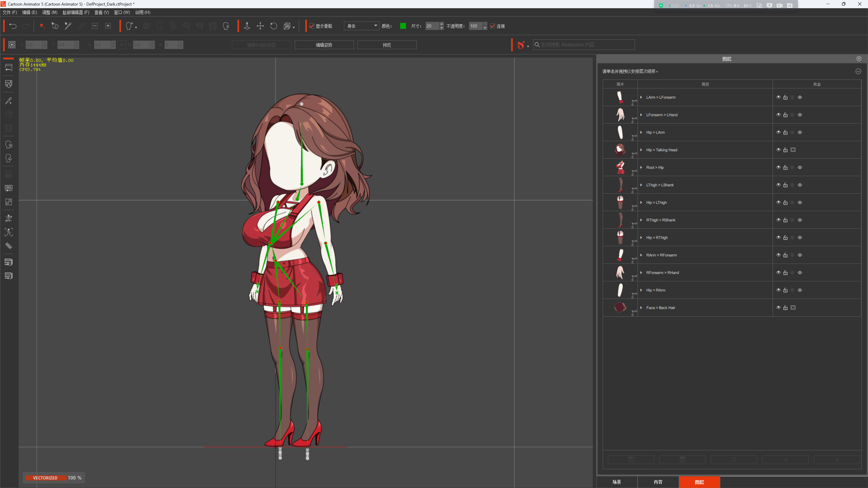
Task: Open the Reallusion content store icon
Action: pyautogui.click(x=521, y=45)
